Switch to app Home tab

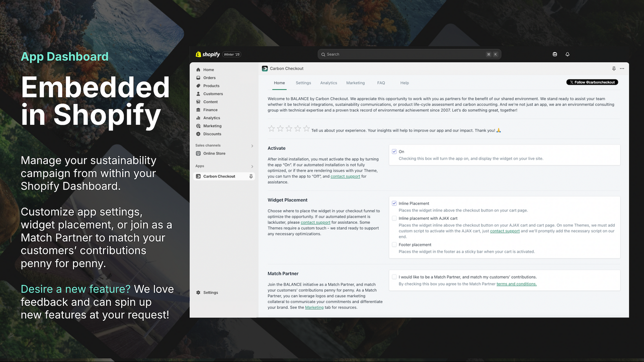coord(279,83)
